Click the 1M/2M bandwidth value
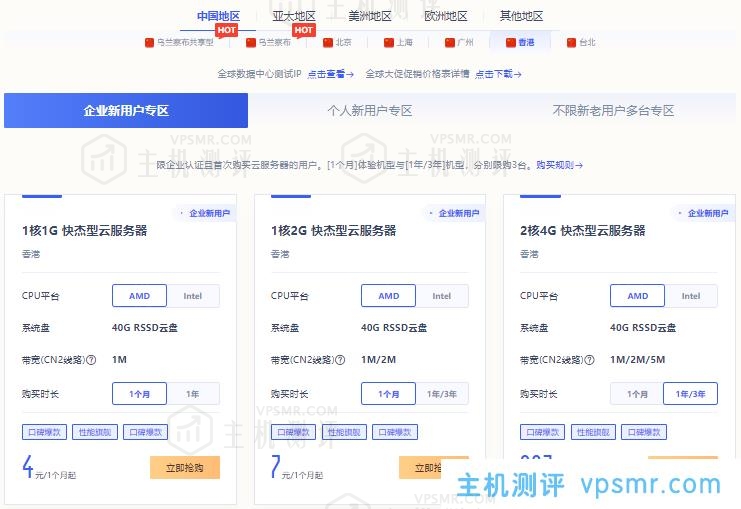The width and height of the screenshot is (741, 509). click(379, 360)
